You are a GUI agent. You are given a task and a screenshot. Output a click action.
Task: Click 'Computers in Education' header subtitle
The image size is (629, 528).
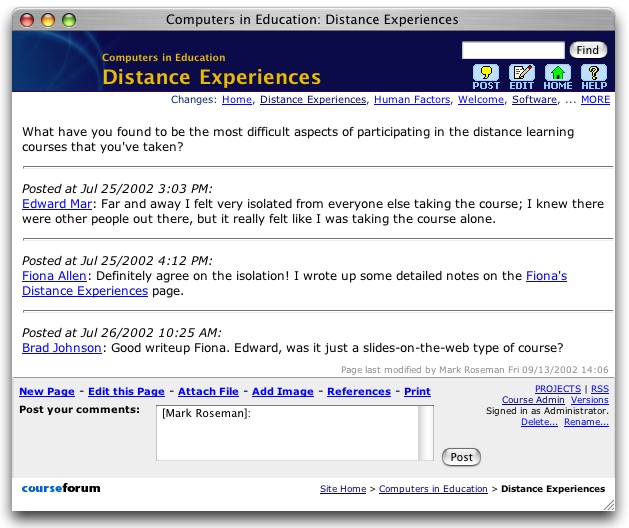point(164,57)
